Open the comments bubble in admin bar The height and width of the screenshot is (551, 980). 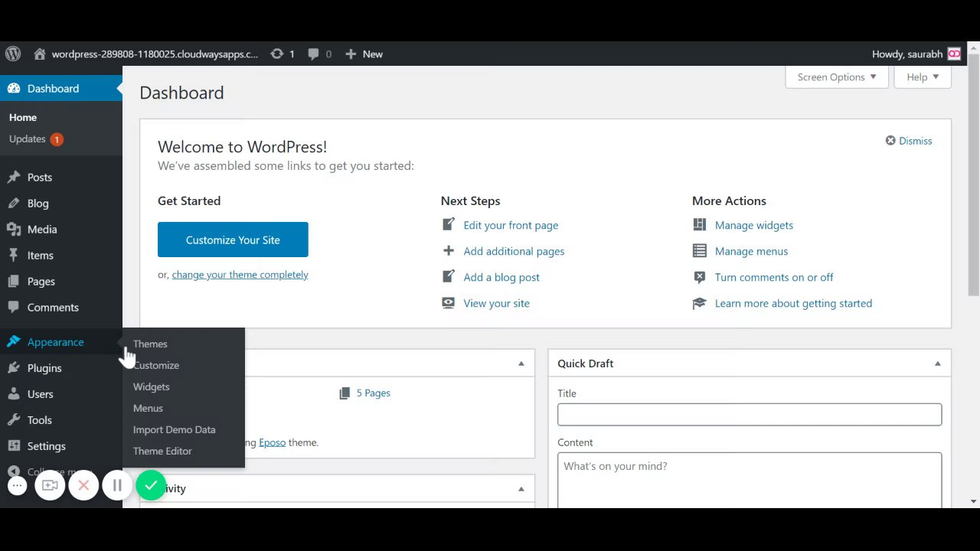point(313,54)
